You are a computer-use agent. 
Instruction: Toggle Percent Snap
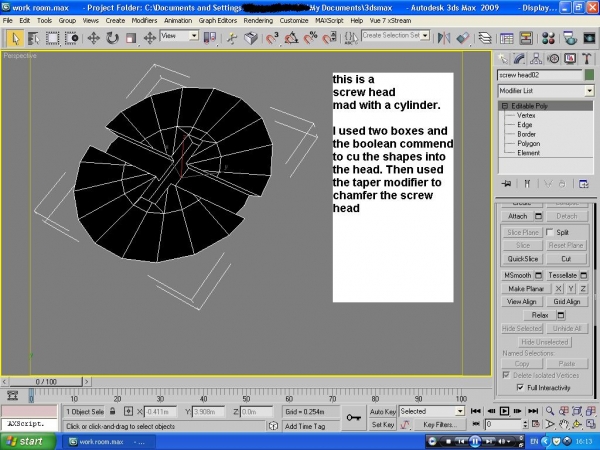[310, 38]
